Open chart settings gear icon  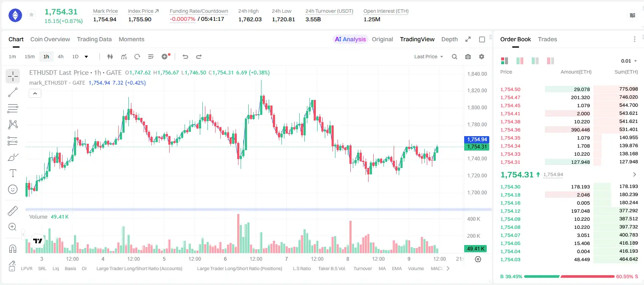482,57
